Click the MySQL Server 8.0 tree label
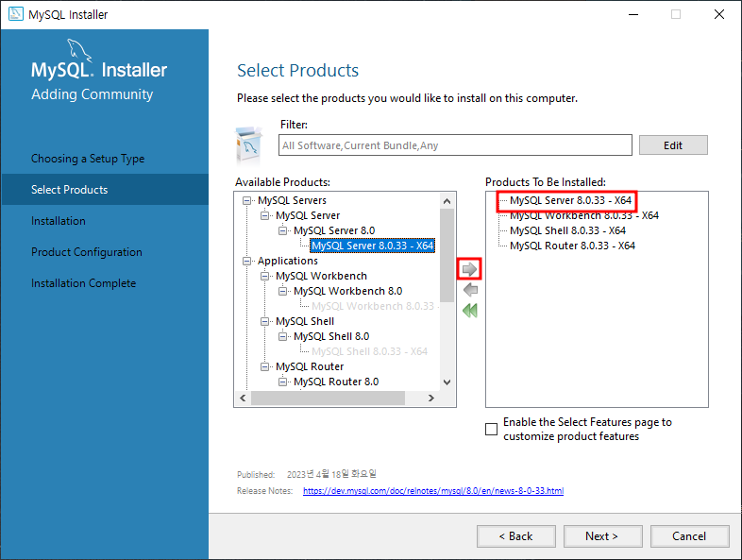 pos(334,231)
